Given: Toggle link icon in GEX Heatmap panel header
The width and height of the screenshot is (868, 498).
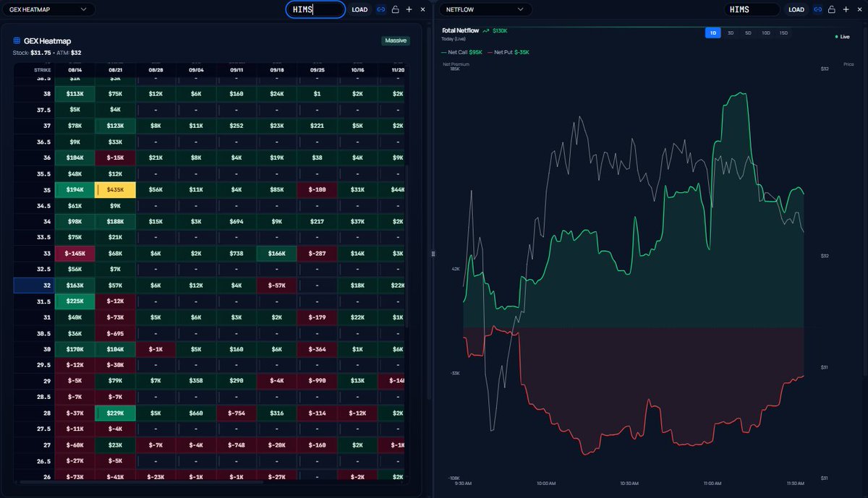Looking at the screenshot, I should tap(381, 9).
